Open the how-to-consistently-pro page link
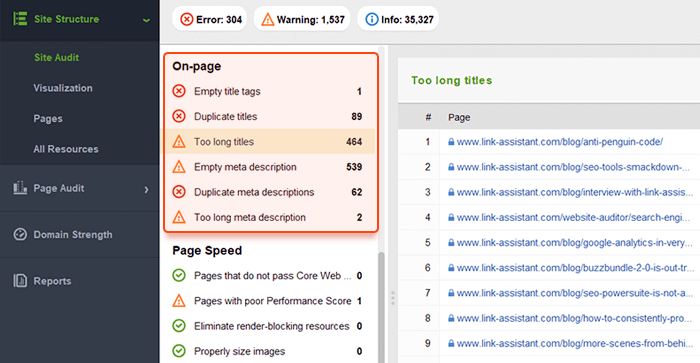Screen dimensions: 700x363 tap(574, 318)
